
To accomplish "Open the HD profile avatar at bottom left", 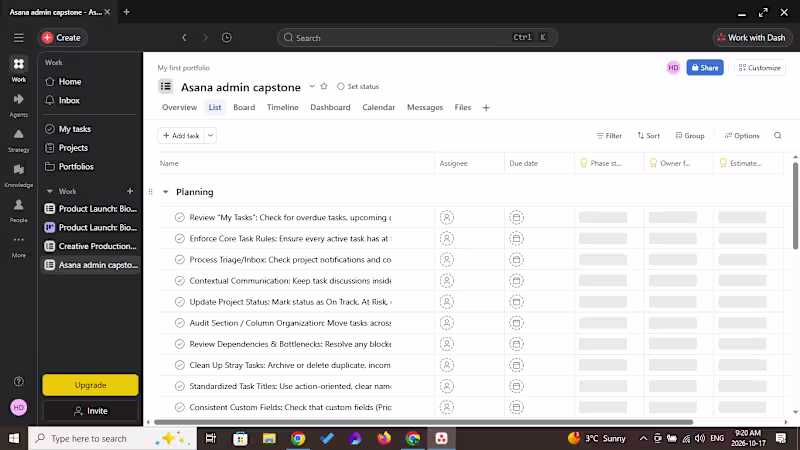I will pyautogui.click(x=18, y=407).
